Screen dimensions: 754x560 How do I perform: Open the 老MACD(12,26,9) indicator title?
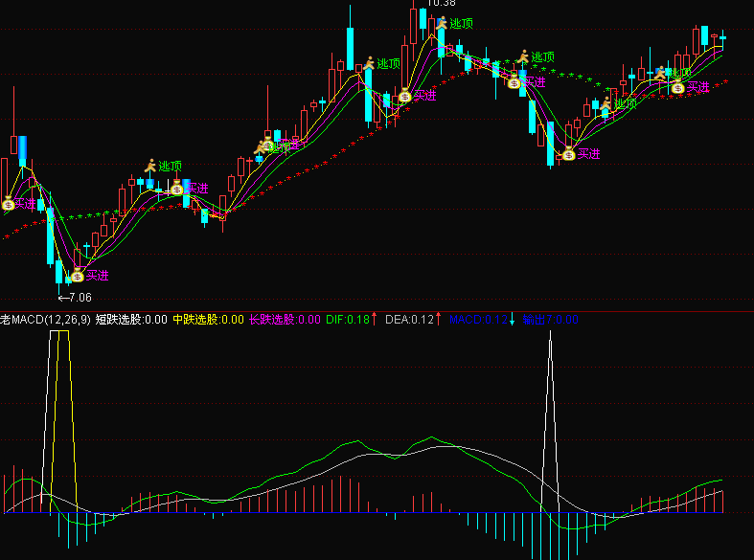[45, 320]
